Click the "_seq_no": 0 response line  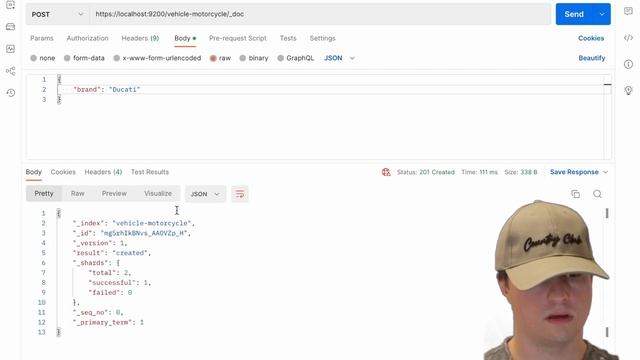coord(98,312)
